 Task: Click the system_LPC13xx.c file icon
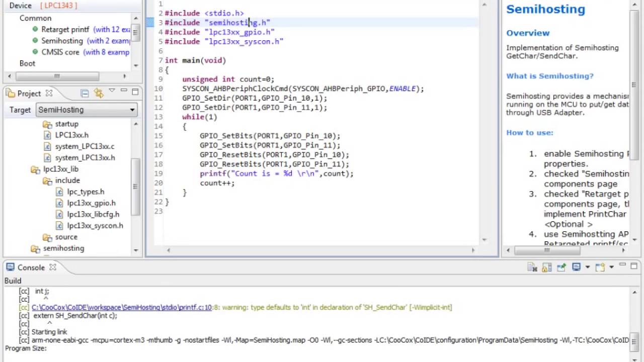tap(47, 147)
